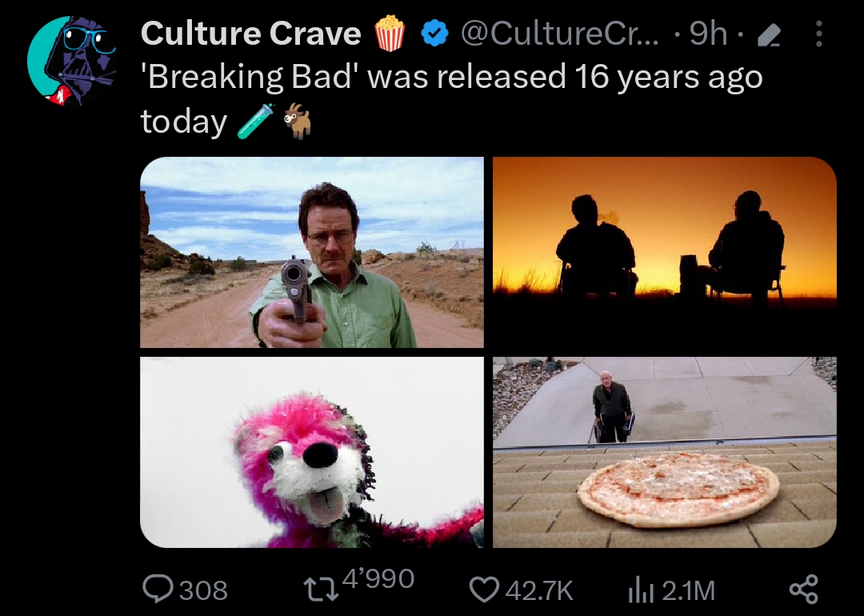This screenshot has height=616, width=864.
Task: Tap the share icon
Action: point(803,590)
